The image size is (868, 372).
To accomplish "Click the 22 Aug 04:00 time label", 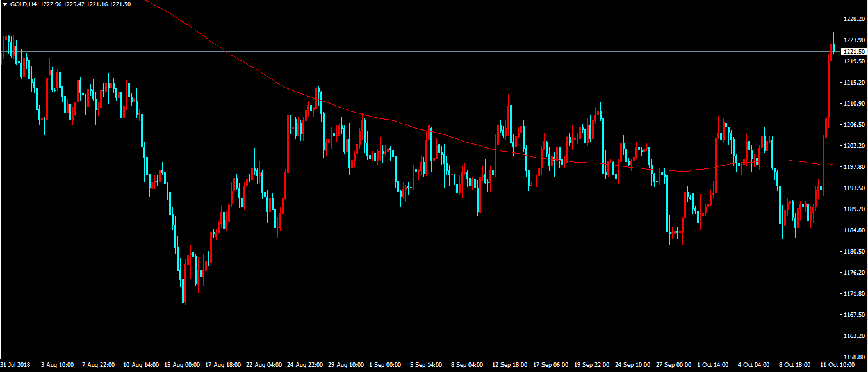I will click(x=264, y=365).
